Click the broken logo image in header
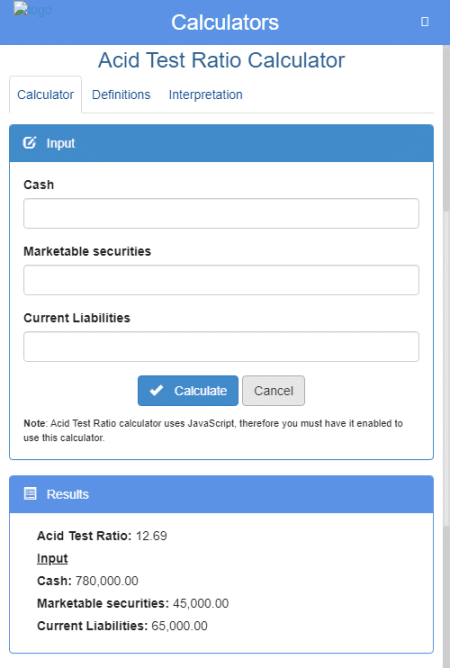This screenshot has width=450, height=668. coord(32,9)
